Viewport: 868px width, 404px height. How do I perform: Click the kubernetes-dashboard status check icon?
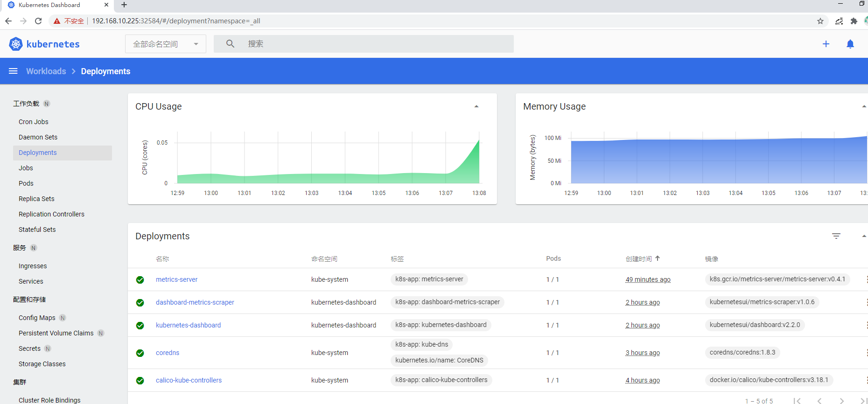pyautogui.click(x=140, y=326)
